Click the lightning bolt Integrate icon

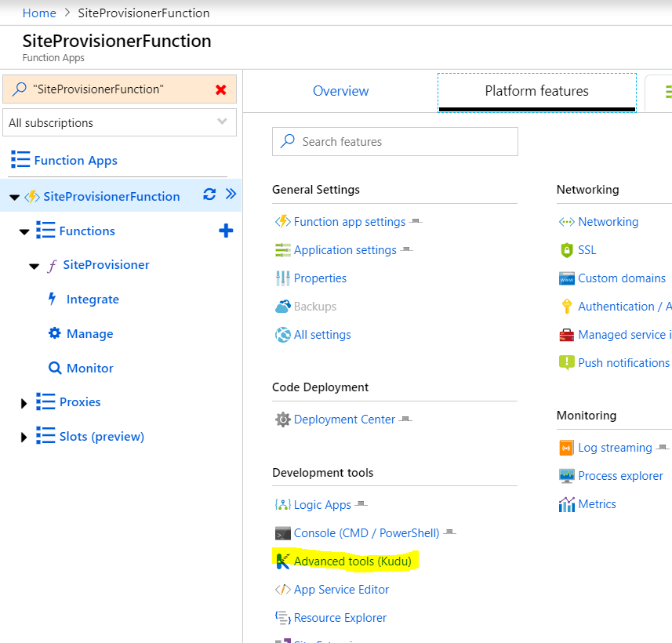[x=53, y=298]
